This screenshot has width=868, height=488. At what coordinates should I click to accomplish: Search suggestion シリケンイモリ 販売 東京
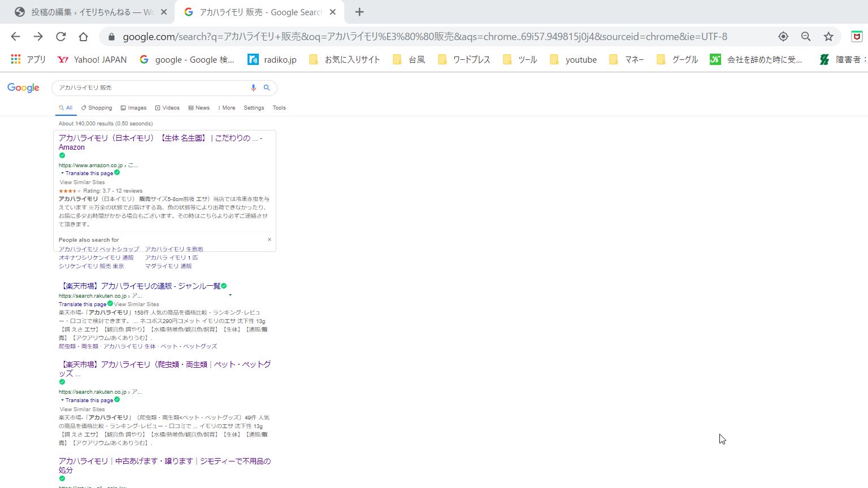click(x=92, y=266)
